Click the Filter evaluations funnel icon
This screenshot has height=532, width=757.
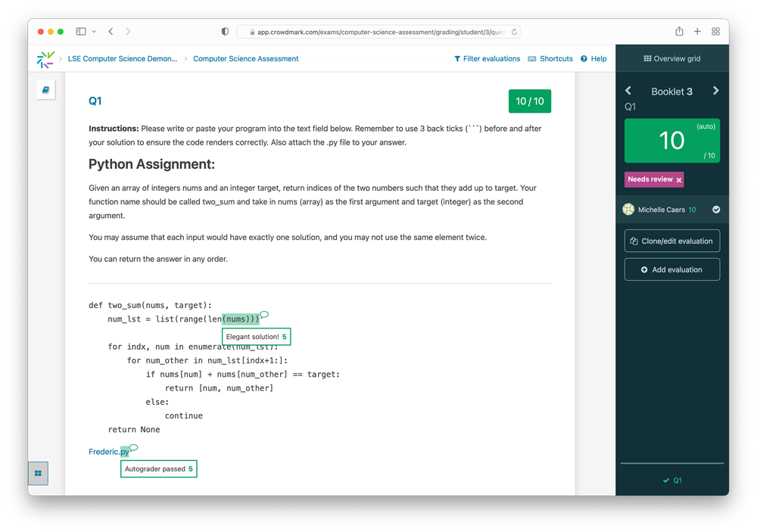[x=458, y=58]
